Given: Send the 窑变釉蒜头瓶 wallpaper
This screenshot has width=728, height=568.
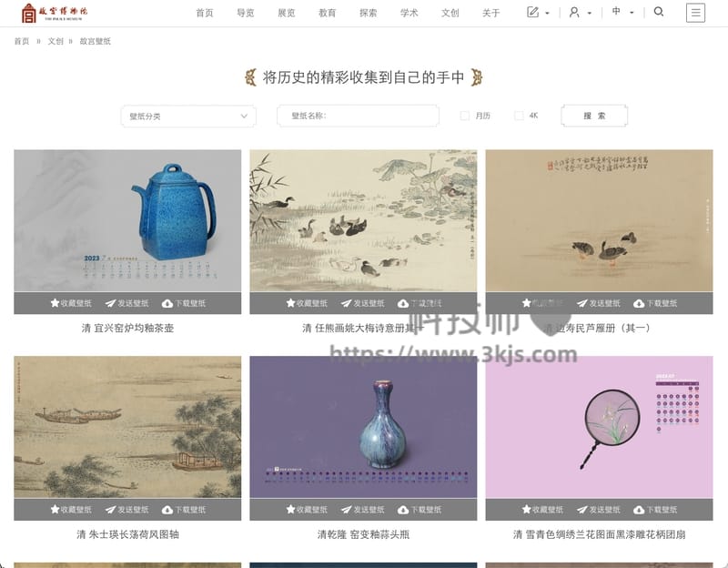Looking at the screenshot, I should (362, 510).
